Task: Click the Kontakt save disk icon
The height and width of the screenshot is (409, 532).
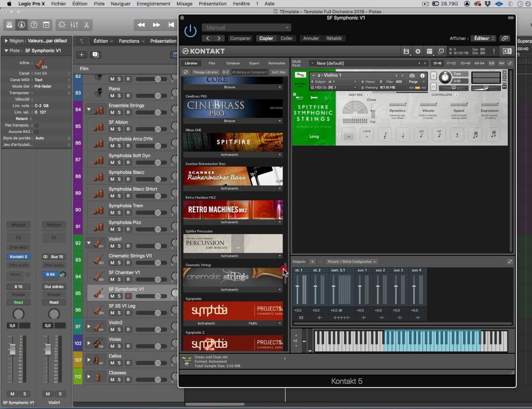Action: click(x=406, y=51)
